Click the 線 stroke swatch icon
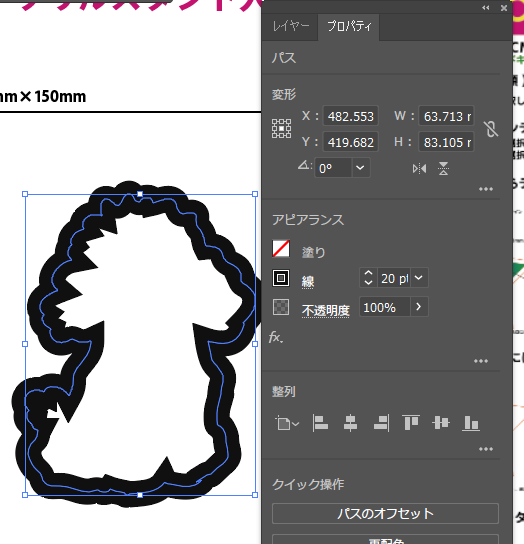Screen dimensions: 524x544 pos(281,278)
